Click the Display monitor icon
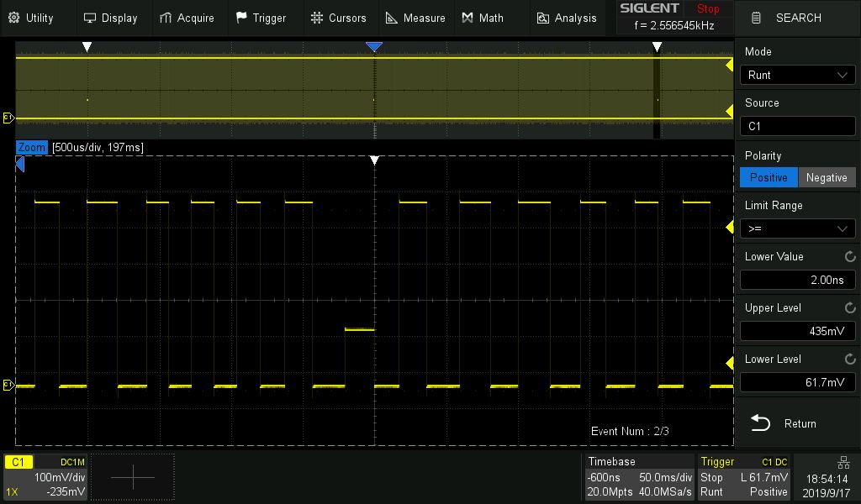Image resolution: width=861 pixels, height=504 pixels. click(90, 18)
